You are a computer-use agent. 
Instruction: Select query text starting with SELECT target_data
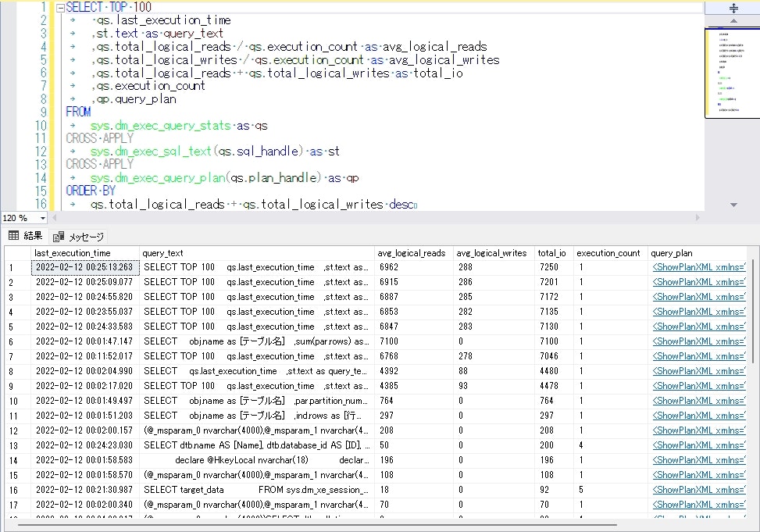tap(257, 490)
